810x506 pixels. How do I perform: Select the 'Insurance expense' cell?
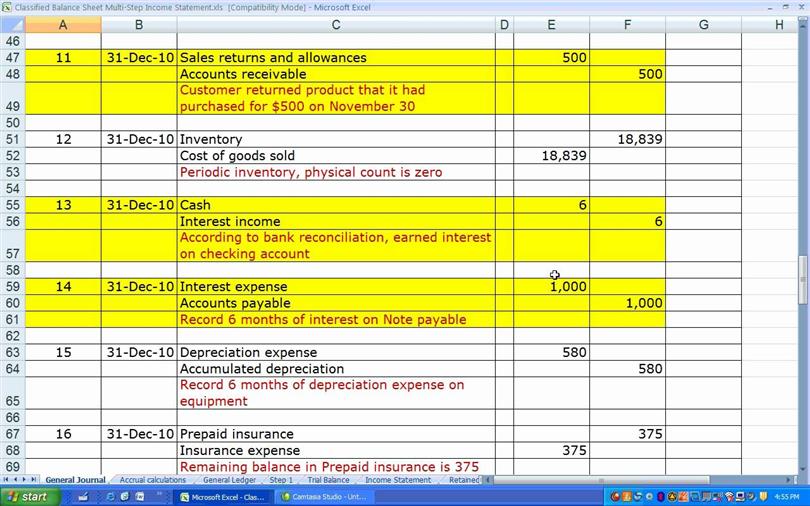click(x=336, y=450)
